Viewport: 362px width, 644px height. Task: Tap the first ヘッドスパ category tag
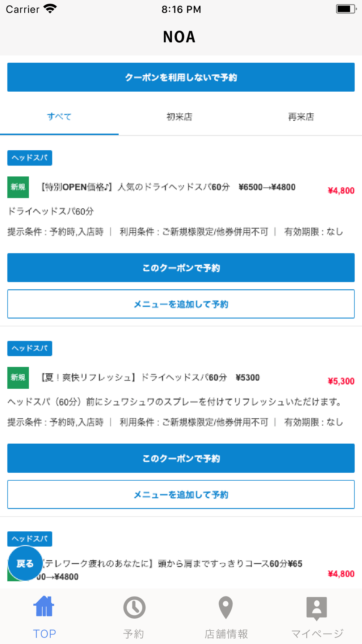tap(30, 158)
